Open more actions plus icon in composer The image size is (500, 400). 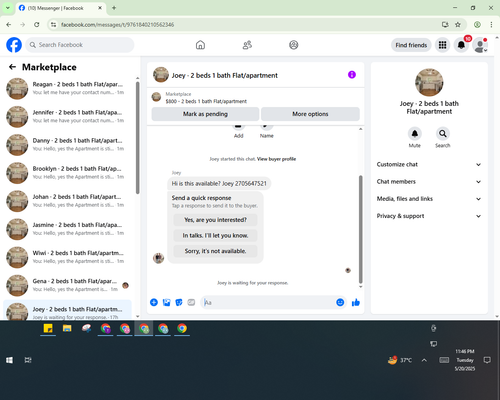pyautogui.click(x=154, y=302)
